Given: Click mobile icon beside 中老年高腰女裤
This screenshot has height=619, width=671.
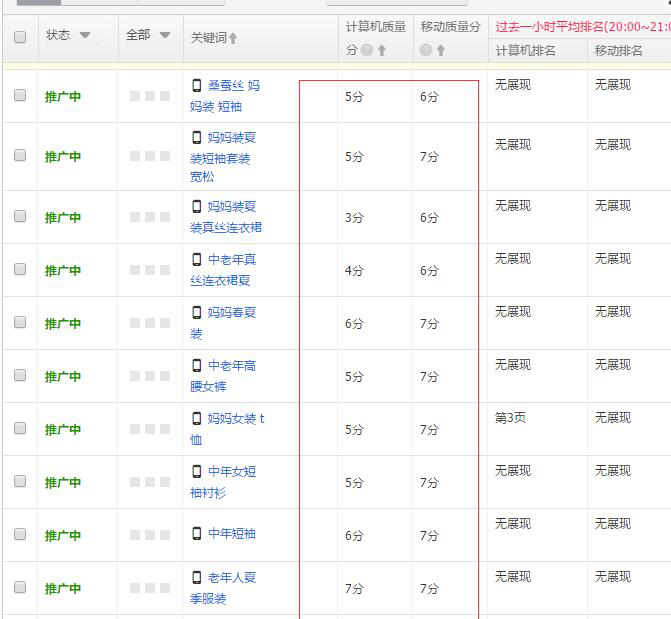Looking at the screenshot, I should point(196,366).
